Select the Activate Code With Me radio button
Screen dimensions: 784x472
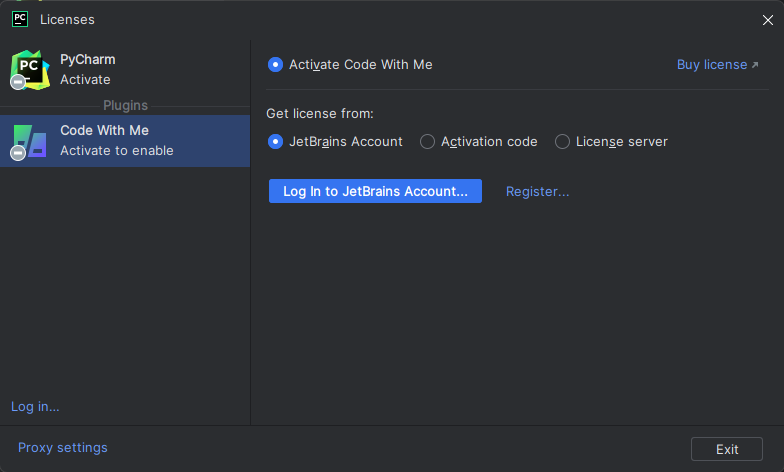(x=276, y=65)
